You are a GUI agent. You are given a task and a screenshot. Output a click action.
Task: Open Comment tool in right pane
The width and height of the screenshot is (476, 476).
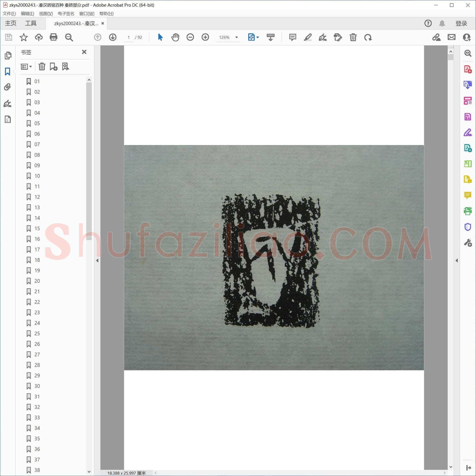point(468,195)
